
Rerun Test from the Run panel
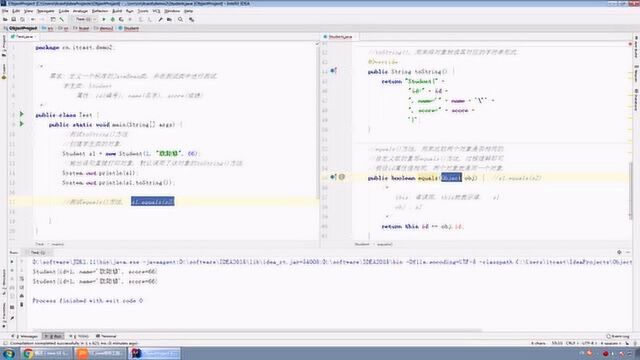coord(12,262)
